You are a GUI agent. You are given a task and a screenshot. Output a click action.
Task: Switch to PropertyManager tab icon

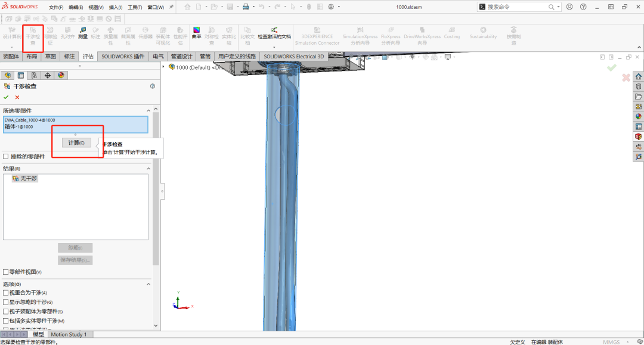(20, 75)
